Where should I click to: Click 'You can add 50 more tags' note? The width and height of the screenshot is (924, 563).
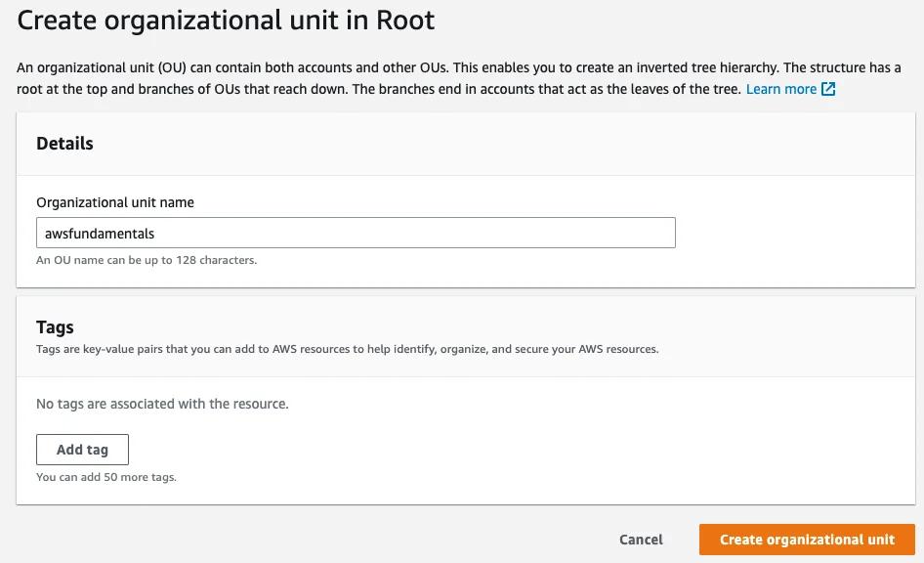pyautogui.click(x=105, y=477)
